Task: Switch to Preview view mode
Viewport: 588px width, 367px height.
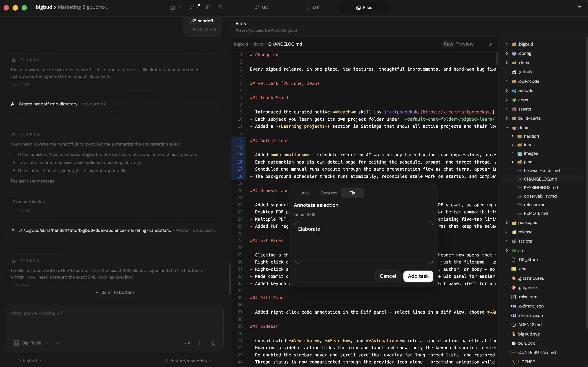Action: coord(464,44)
